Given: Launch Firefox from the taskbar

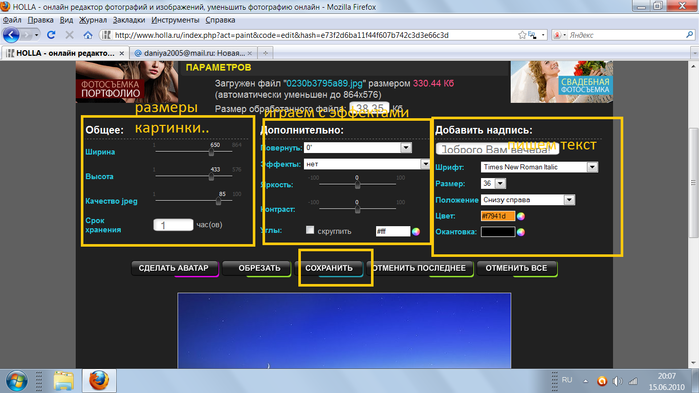Looking at the screenshot, I should pyautogui.click(x=99, y=381).
